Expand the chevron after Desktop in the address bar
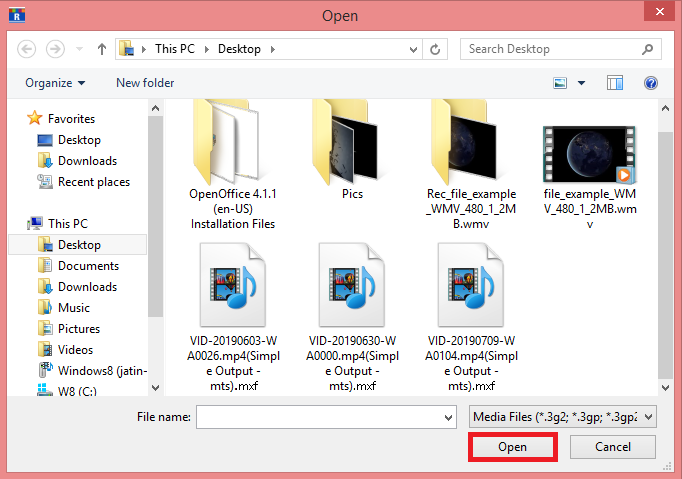The width and height of the screenshot is (682, 479). (x=273, y=49)
